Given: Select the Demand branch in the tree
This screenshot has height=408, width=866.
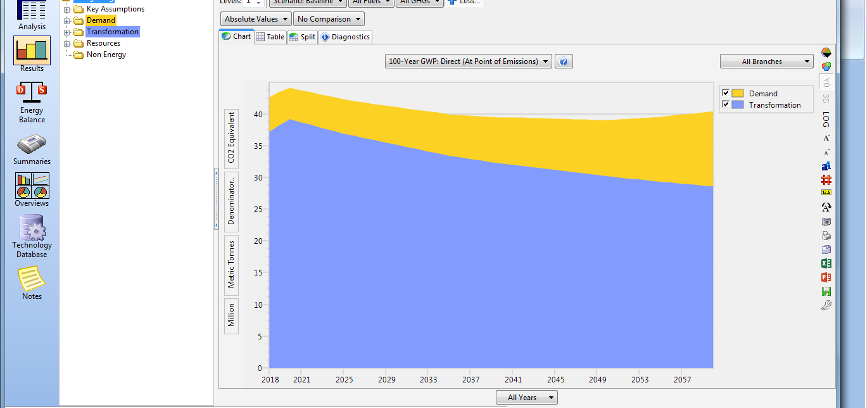Looking at the screenshot, I should 101,20.
